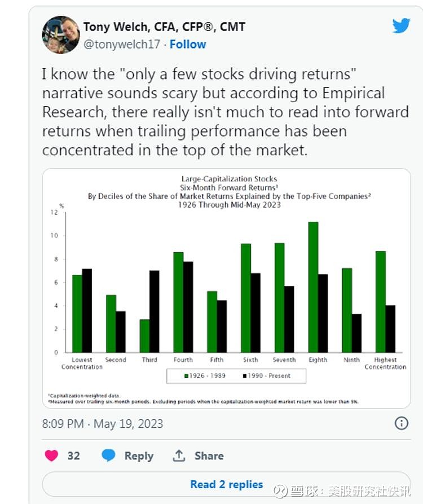Click the Twitter bird logo
The width and height of the screenshot is (423, 504).
click(401, 26)
